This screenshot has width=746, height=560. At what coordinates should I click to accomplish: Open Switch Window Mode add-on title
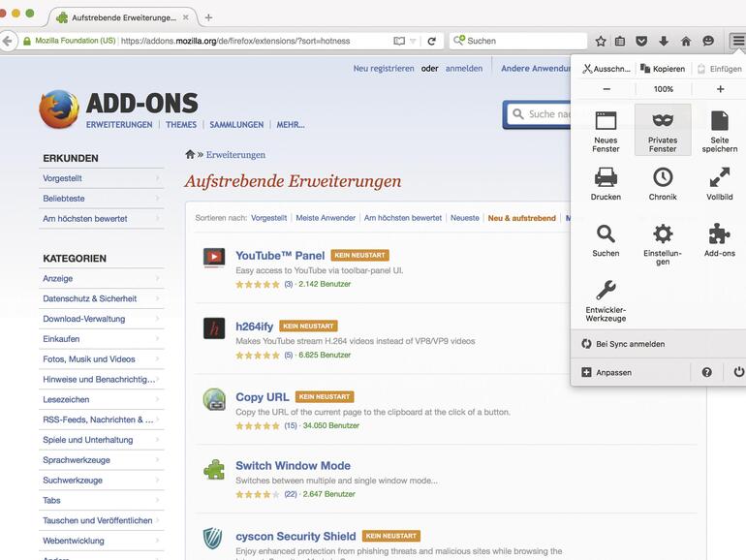(293, 466)
